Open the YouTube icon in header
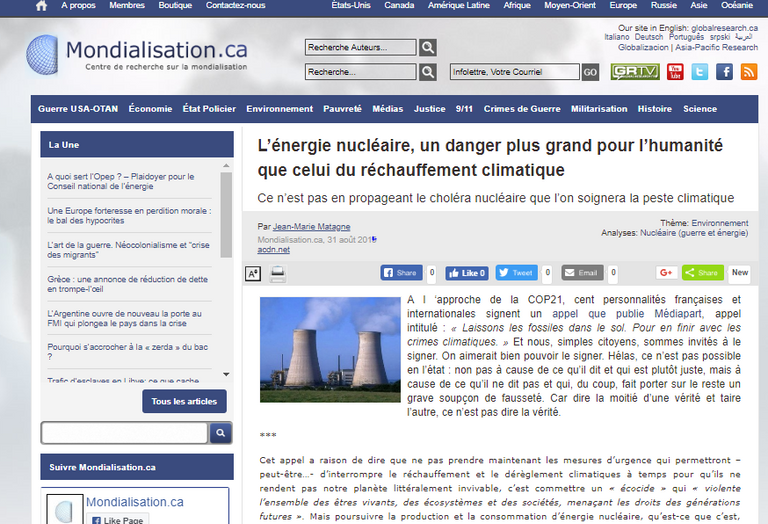Viewport: 768px width, 524px height. [x=675, y=72]
